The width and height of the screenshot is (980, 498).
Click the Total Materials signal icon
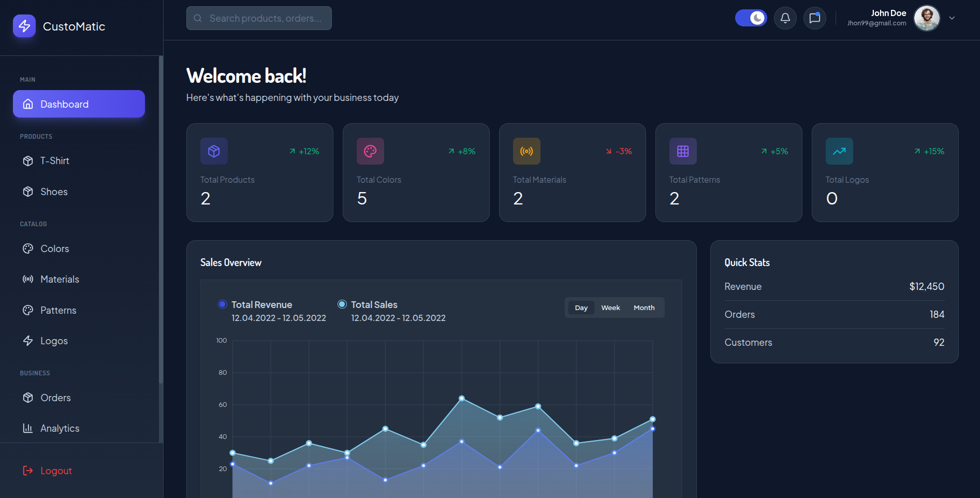526,151
